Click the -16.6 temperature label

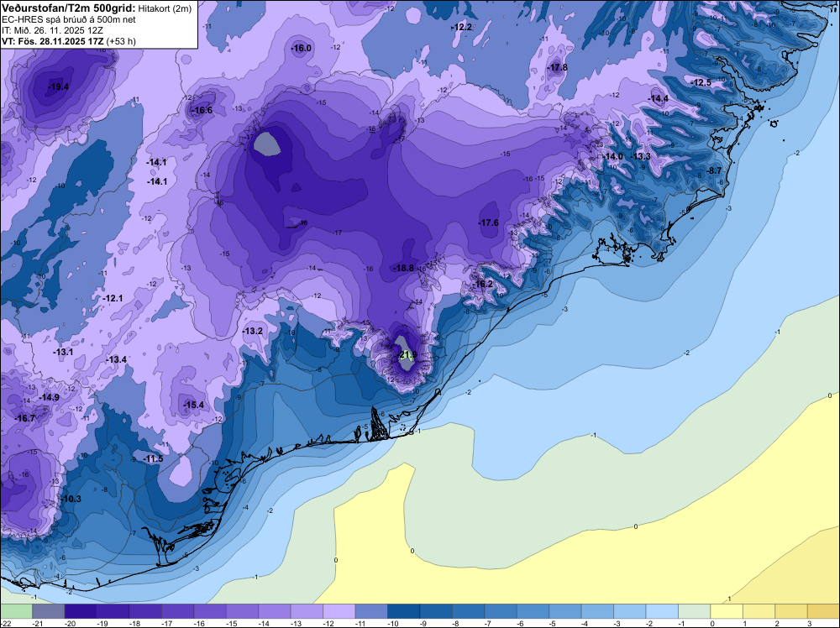pos(202,110)
